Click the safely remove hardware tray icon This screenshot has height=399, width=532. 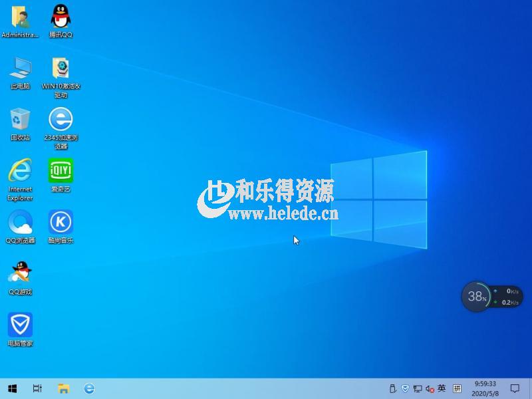coord(392,388)
